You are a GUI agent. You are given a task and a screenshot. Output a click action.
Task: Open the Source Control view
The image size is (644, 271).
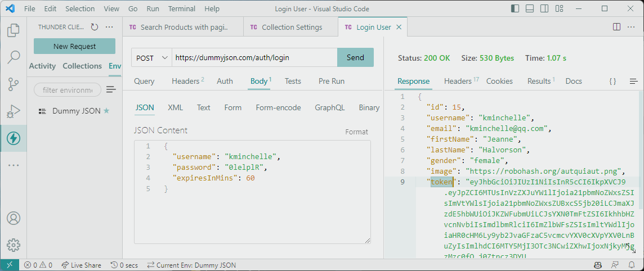pyautogui.click(x=13, y=84)
